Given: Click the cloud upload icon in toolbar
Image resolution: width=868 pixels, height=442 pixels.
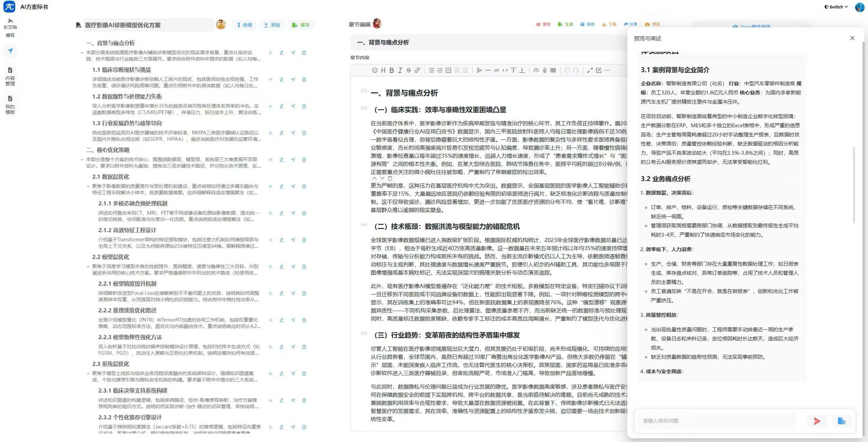Looking at the screenshot, I should coord(536,70).
